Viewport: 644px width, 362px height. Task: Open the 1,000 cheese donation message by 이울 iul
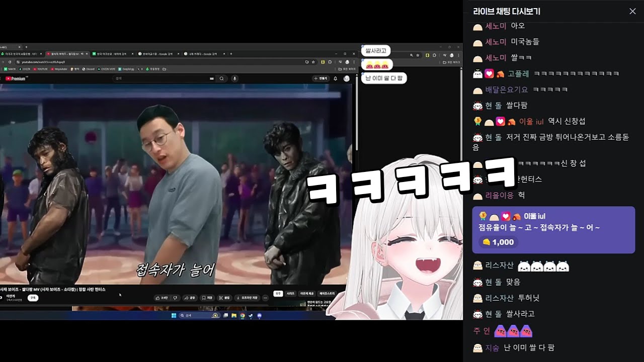(x=553, y=230)
